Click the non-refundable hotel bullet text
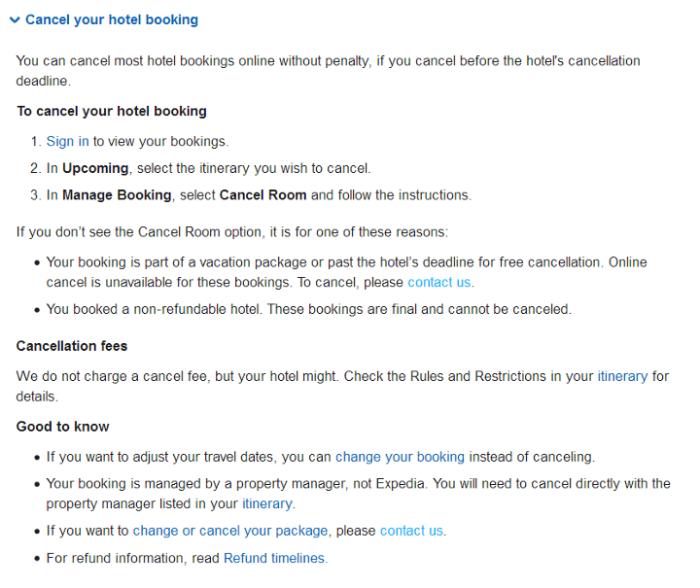 pos(308,309)
